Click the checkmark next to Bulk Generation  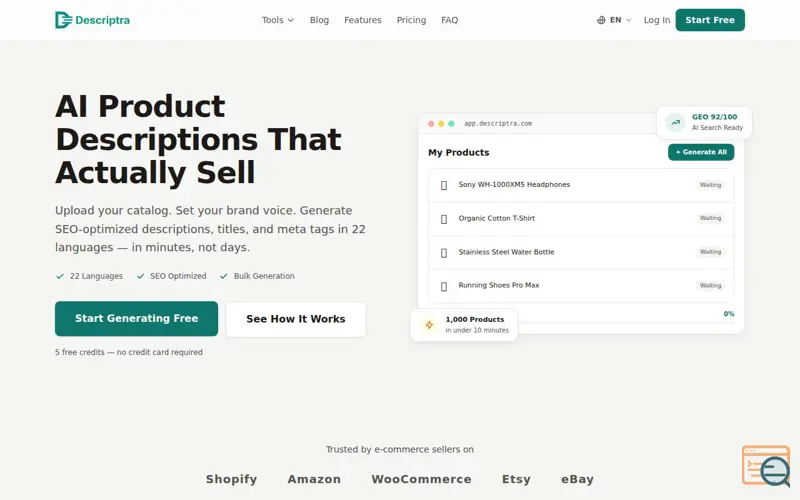[223, 276]
